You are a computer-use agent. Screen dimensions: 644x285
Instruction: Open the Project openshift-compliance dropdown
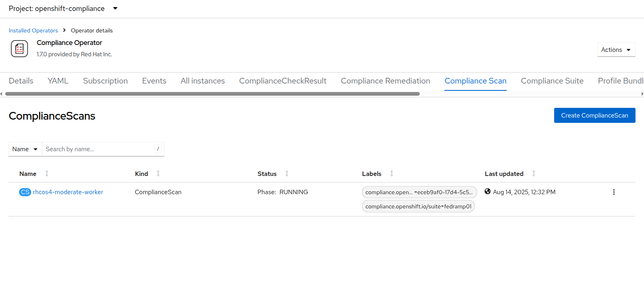click(x=63, y=9)
